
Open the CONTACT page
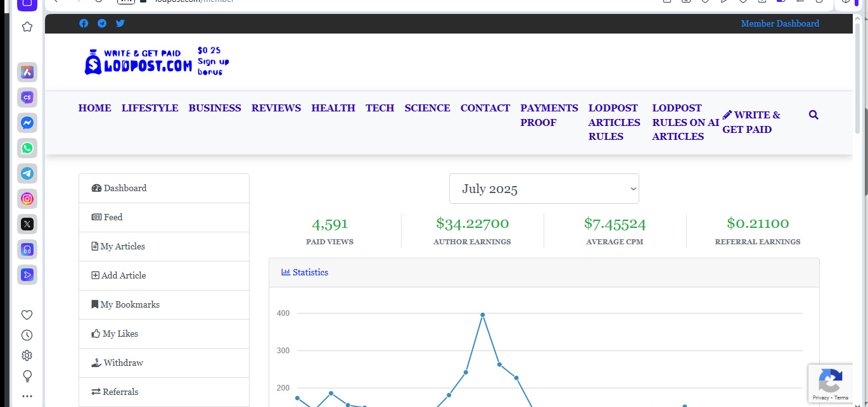[485, 108]
